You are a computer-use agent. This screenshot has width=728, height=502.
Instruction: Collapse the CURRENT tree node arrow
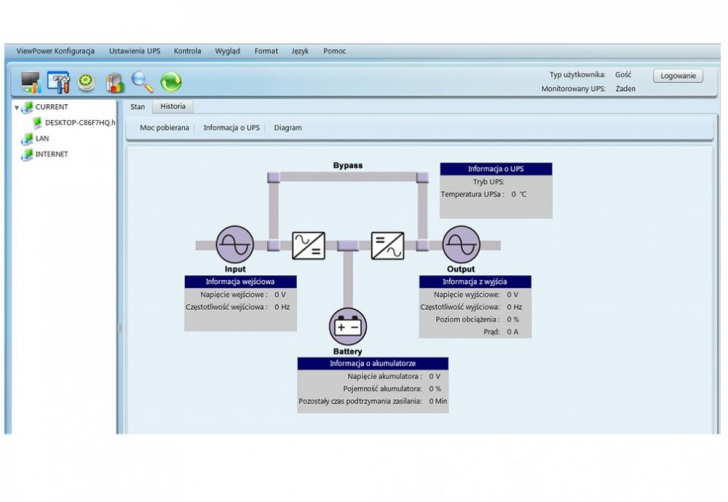(x=17, y=107)
